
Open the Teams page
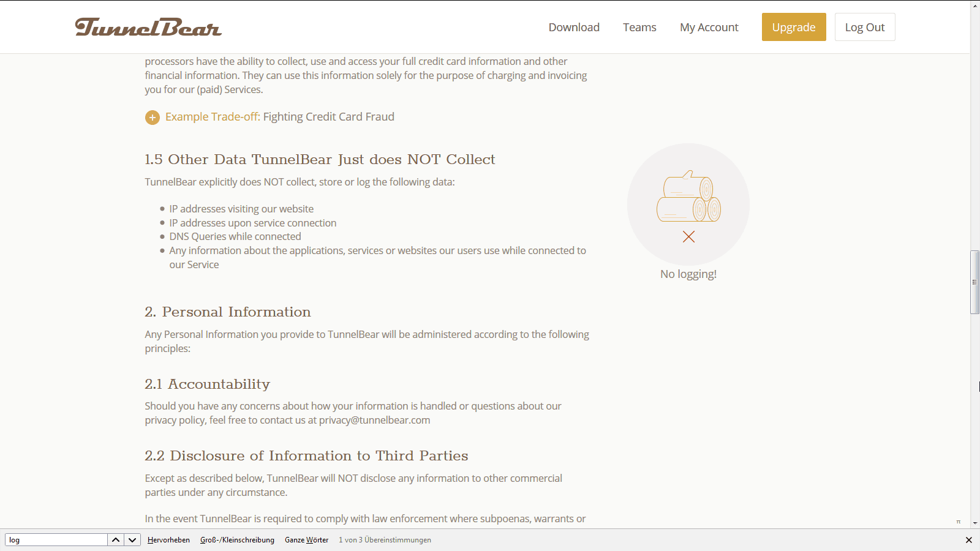pyautogui.click(x=639, y=28)
